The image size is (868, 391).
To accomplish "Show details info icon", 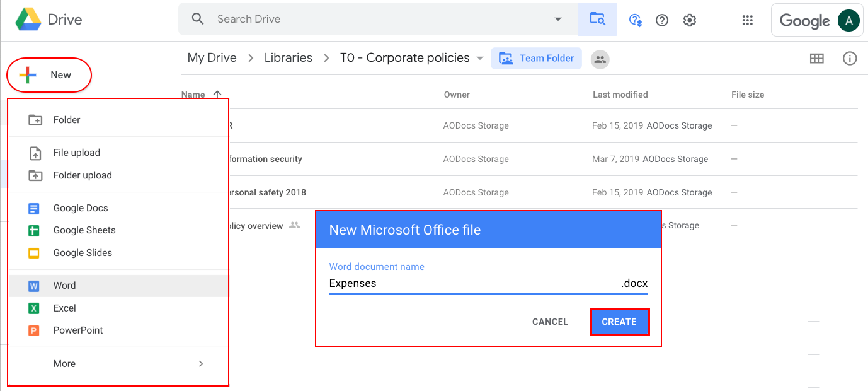I will pos(850,59).
